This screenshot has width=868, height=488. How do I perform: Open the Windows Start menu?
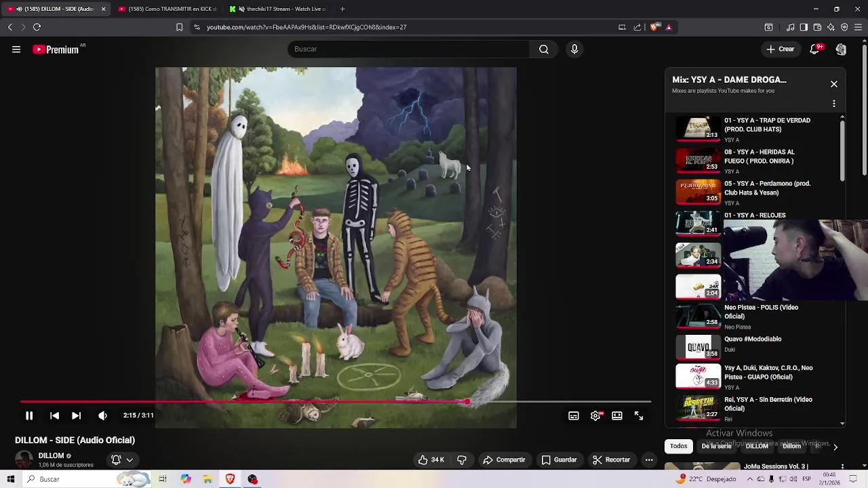tap(11, 479)
